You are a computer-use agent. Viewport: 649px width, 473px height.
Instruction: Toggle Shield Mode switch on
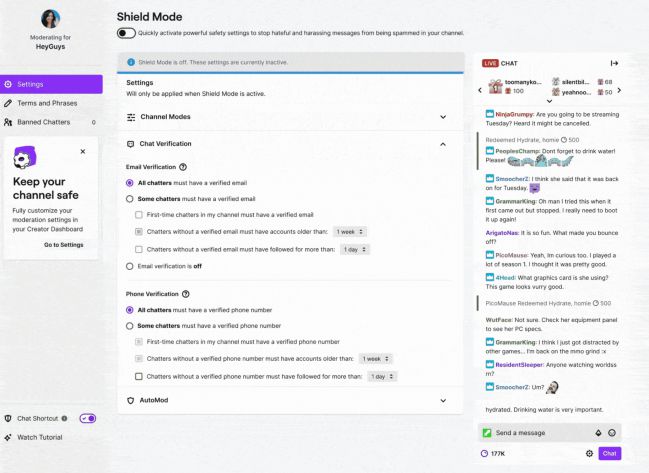click(x=126, y=33)
